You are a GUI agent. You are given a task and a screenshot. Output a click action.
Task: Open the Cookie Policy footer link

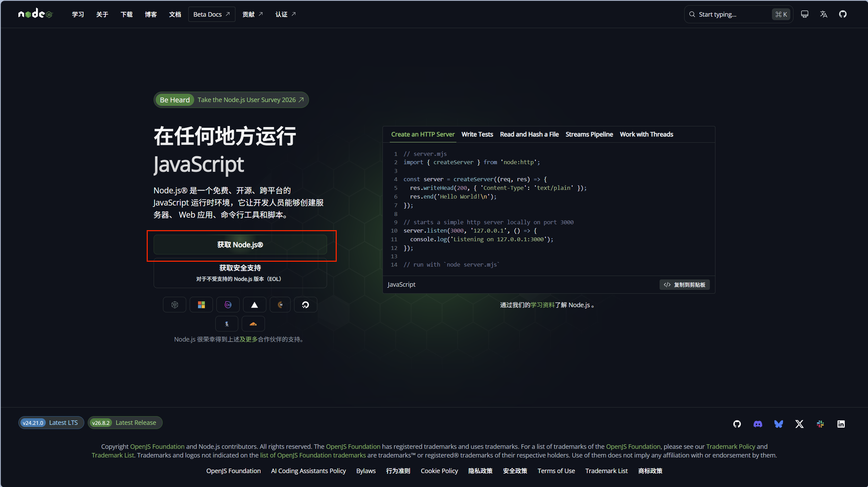pyautogui.click(x=439, y=471)
